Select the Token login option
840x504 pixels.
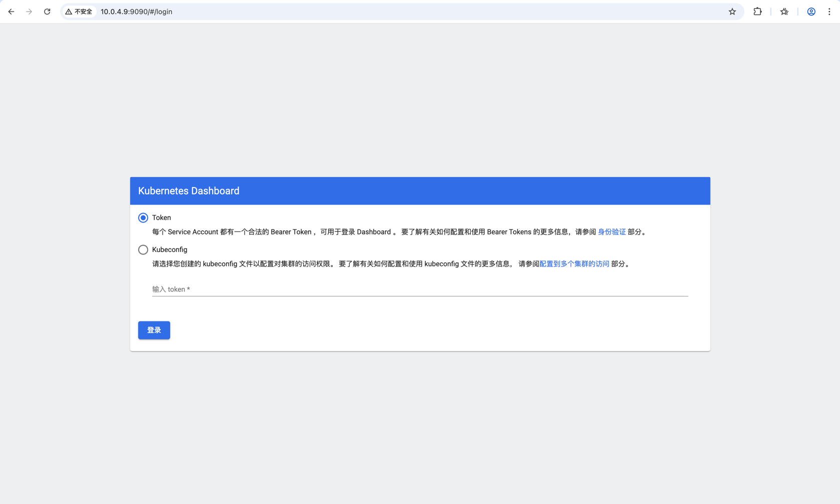(143, 217)
